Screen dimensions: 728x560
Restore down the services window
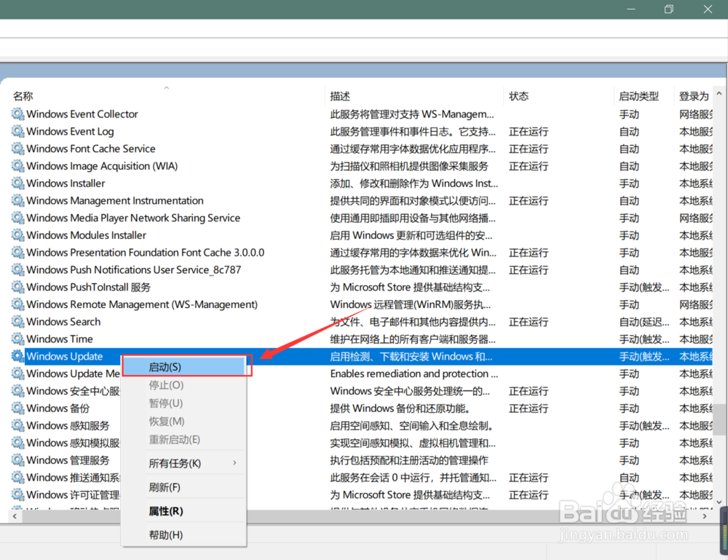[x=668, y=9]
